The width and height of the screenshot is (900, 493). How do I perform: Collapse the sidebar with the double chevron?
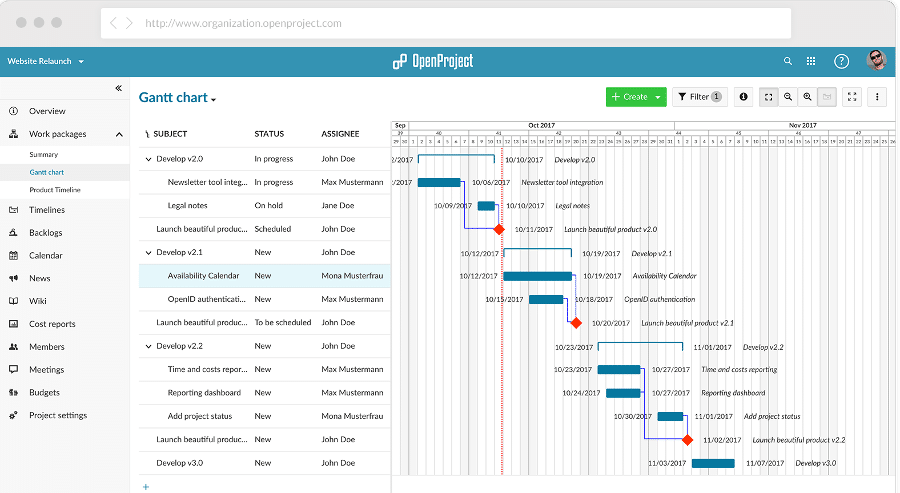click(x=118, y=88)
